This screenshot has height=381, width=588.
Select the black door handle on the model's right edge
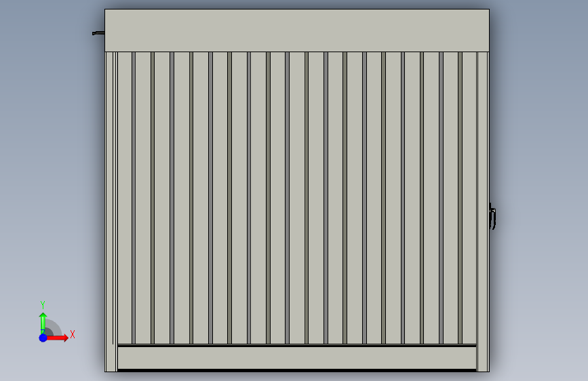[x=492, y=216]
